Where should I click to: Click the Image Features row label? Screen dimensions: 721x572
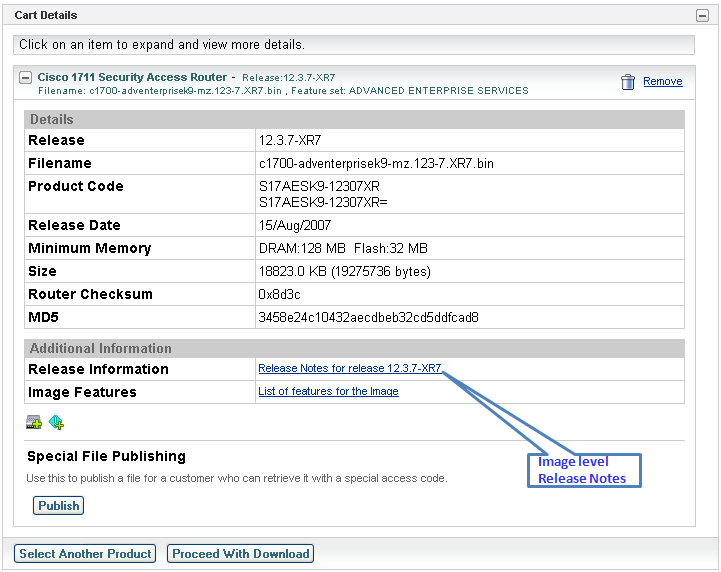[x=82, y=392]
